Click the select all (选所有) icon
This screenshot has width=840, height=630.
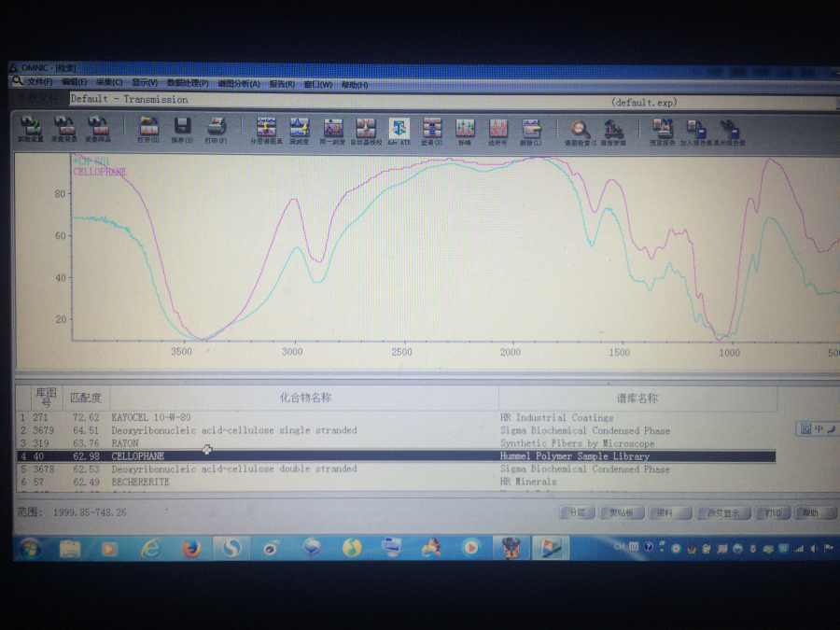[497, 132]
